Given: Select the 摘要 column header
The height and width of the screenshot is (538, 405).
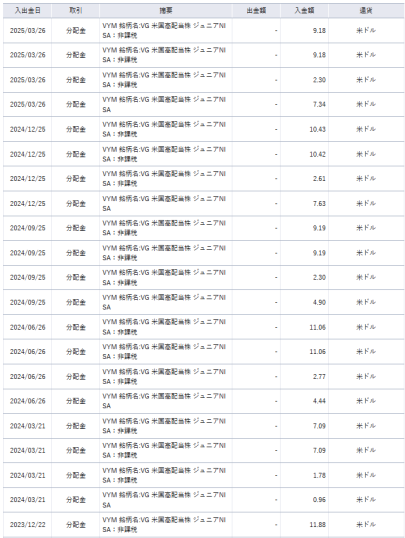Looking at the screenshot, I should (166, 11).
